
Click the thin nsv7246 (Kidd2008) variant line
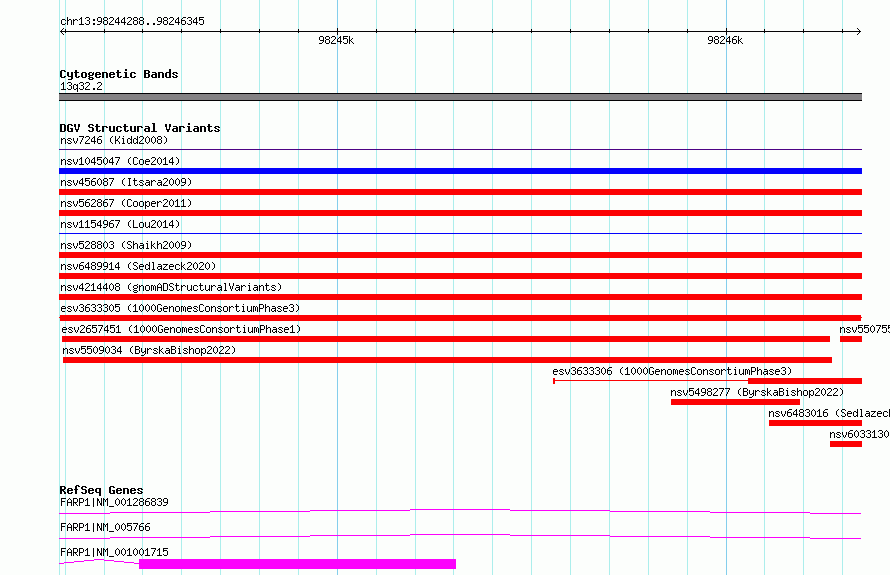click(x=460, y=149)
